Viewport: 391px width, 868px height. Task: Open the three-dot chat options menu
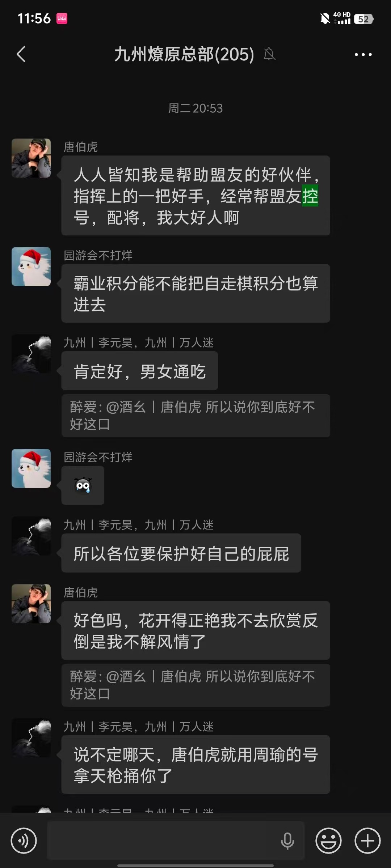pyautogui.click(x=363, y=55)
